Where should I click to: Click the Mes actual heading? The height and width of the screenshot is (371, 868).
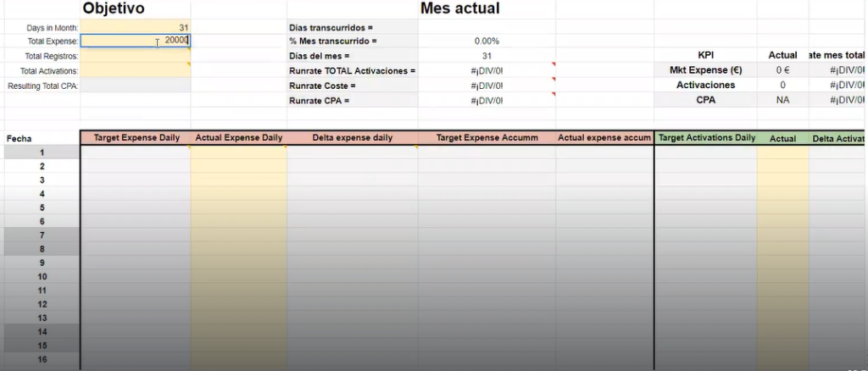click(x=460, y=8)
